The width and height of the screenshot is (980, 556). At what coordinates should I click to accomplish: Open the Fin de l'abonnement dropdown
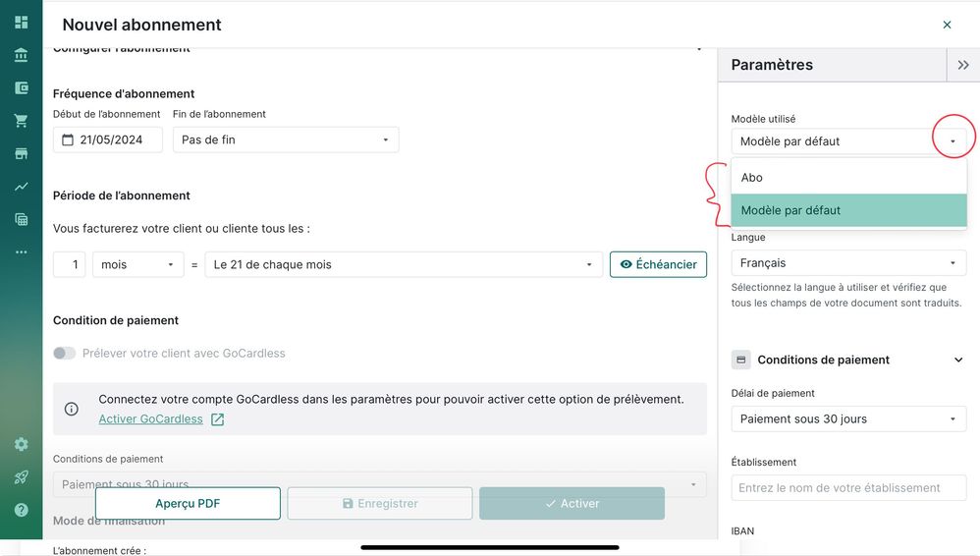(286, 139)
